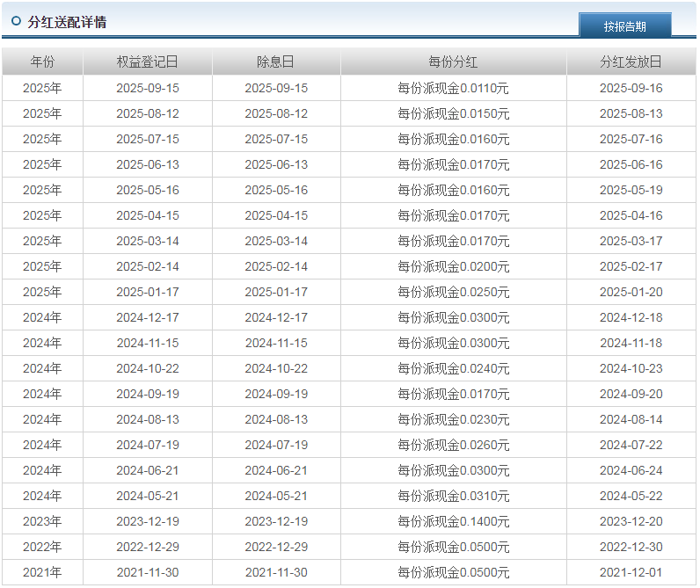Select registration date 2025-08-12
The image size is (700, 588).
click(148, 113)
